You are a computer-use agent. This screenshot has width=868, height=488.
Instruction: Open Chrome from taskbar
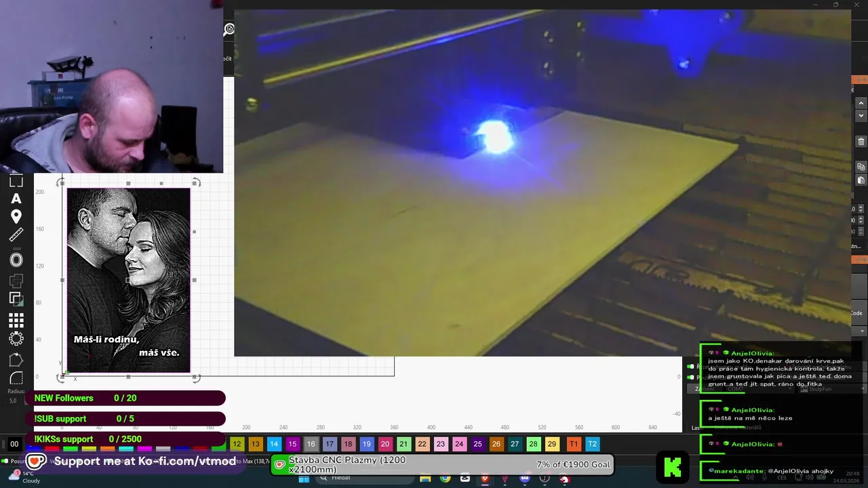point(445,478)
